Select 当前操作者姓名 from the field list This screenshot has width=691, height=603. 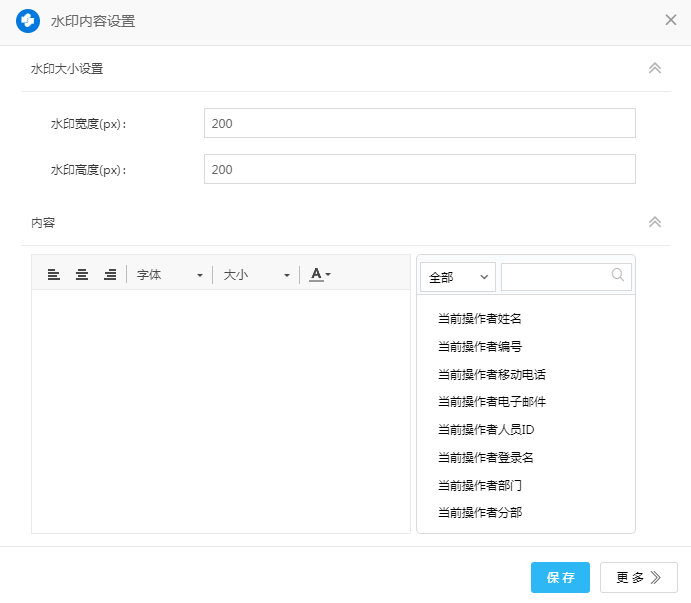click(480, 319)
